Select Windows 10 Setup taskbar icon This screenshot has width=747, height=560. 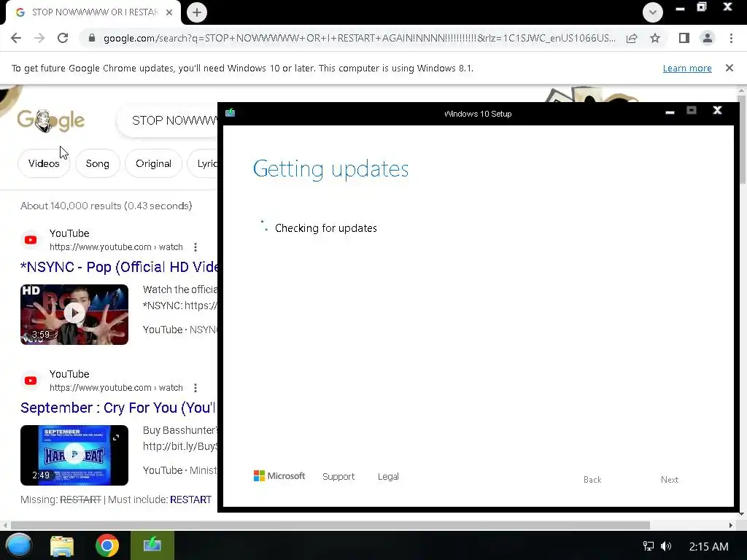pyautogui.click(x=152, y=545)
